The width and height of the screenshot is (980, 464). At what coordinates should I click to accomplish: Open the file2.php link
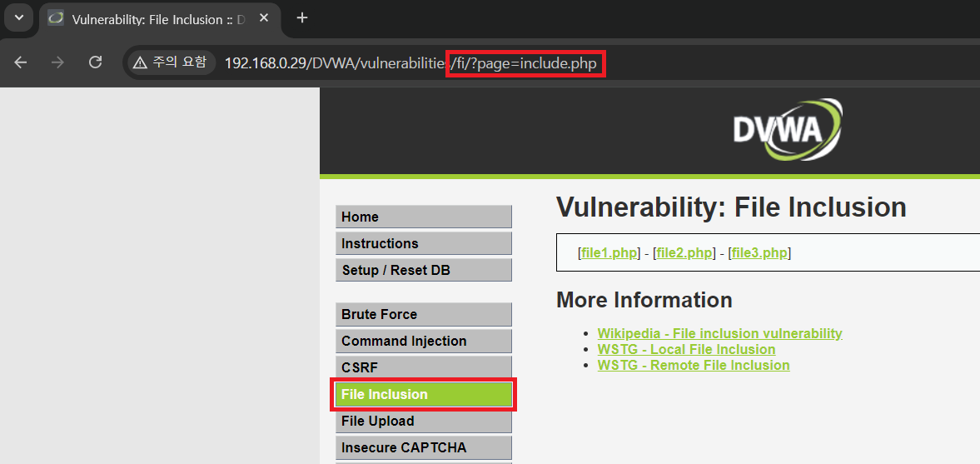tap(684, 253)
